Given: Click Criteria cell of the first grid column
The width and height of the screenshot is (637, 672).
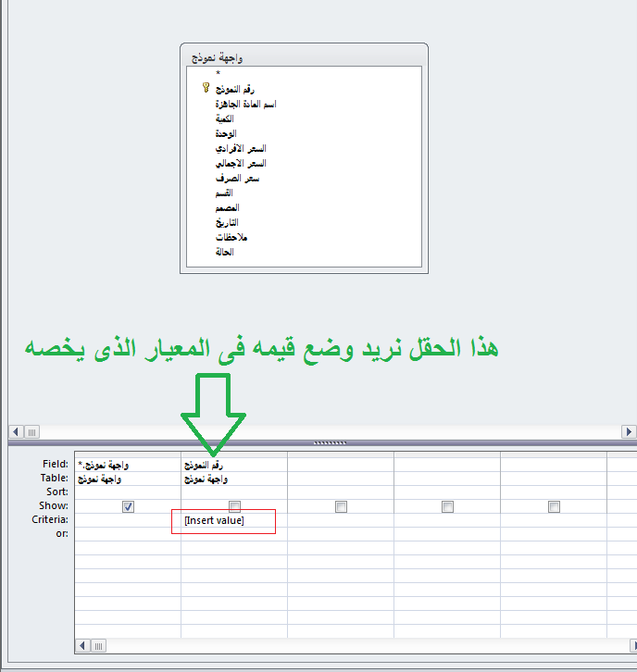Looking at the screenshot, I should coord(128,520).
